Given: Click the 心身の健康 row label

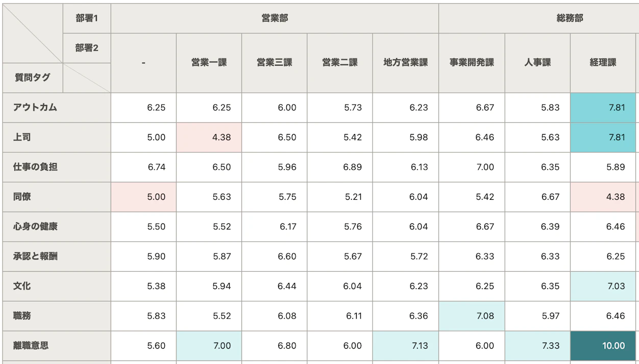Looking at the screenshot, I should (x=35, y=226).
